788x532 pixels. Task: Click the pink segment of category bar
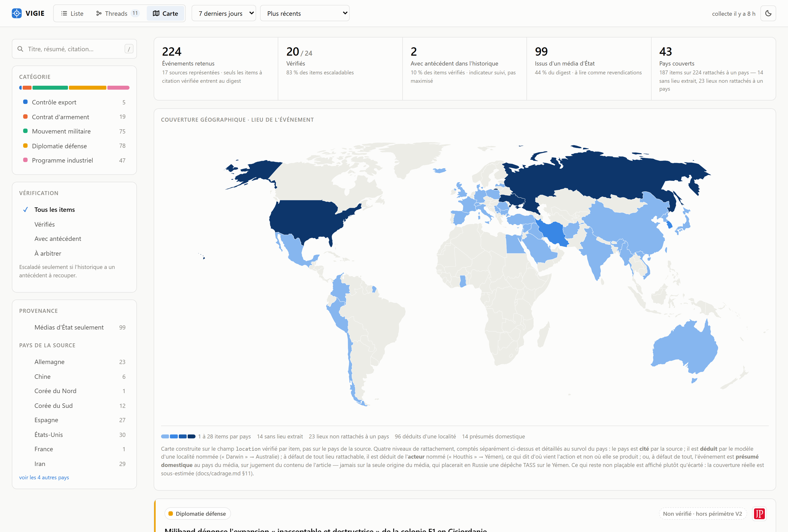118,87
